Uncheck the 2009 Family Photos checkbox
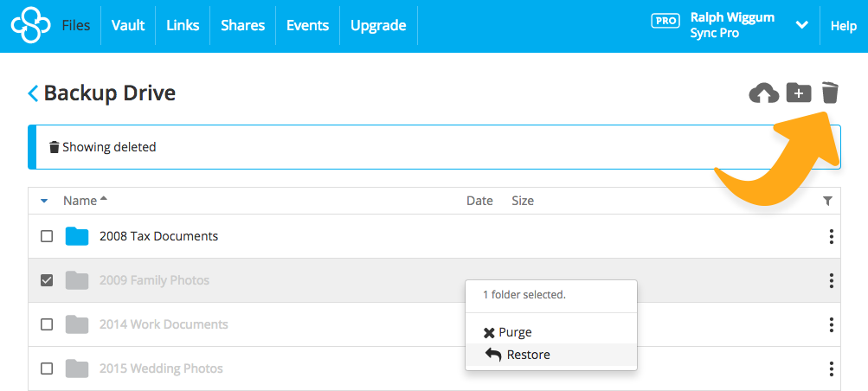The width and height of the screenshot is (868, 391). coord(47,280)
